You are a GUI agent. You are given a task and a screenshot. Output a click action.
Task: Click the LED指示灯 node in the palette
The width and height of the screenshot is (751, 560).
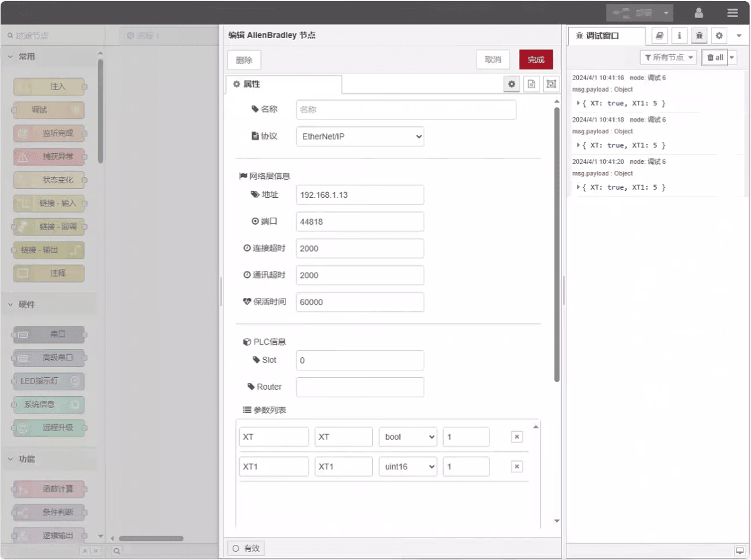(x=50, y=381)
